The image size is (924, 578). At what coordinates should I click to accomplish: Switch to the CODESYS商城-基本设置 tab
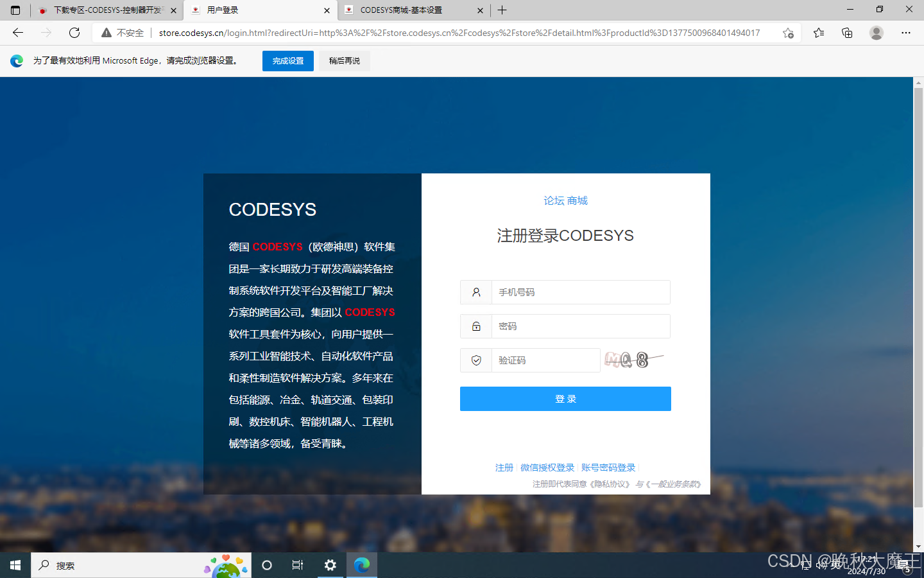click(x=413, y=10)
